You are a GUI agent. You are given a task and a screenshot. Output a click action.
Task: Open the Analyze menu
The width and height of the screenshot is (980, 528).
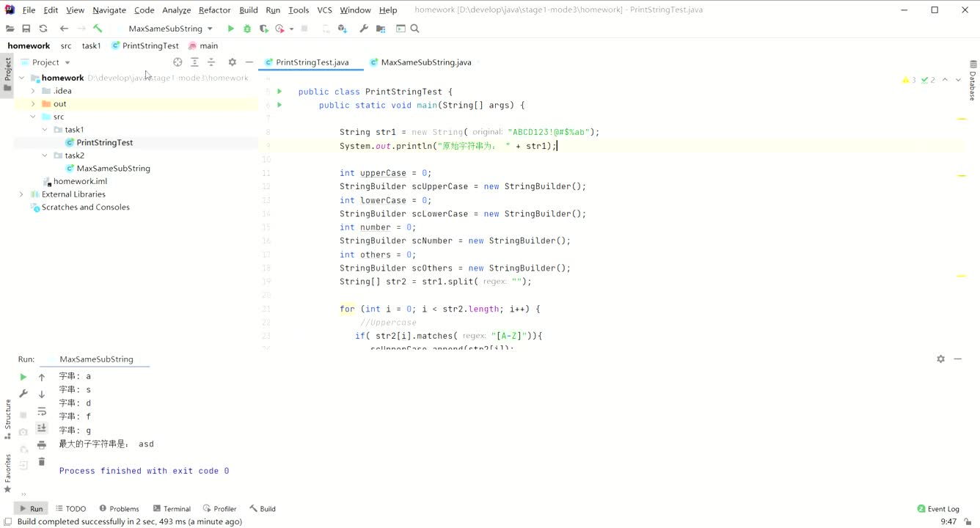pos(177,10)
